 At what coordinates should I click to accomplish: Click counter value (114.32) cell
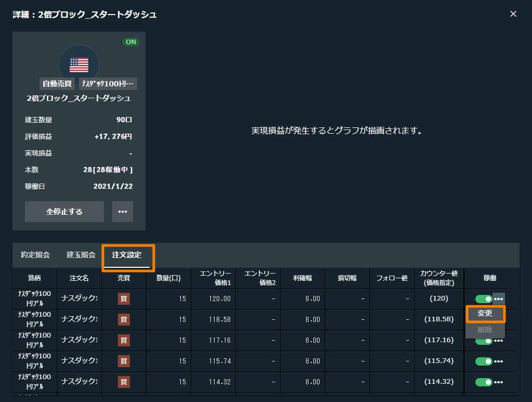pos(438,382)
